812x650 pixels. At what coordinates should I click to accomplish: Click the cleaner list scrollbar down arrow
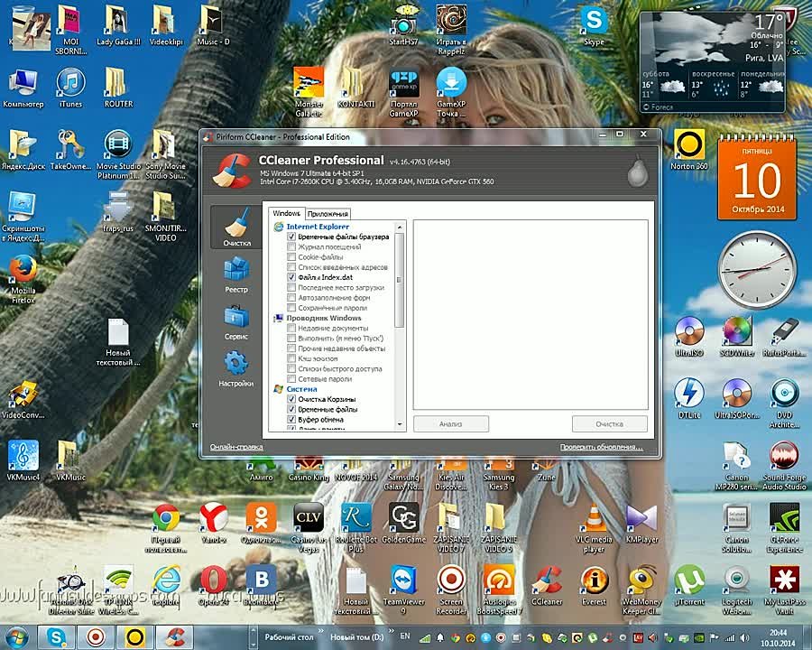point(400,426)
